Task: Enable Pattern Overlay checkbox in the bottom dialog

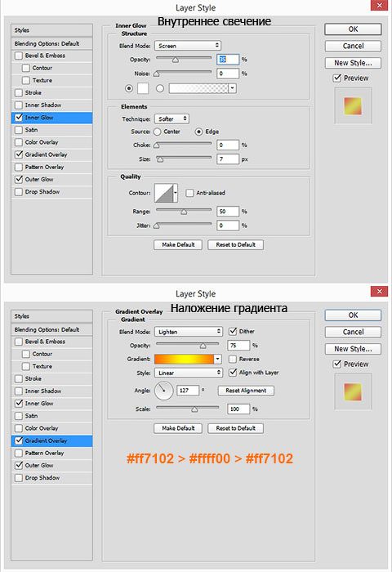Action: click(19, 453)
